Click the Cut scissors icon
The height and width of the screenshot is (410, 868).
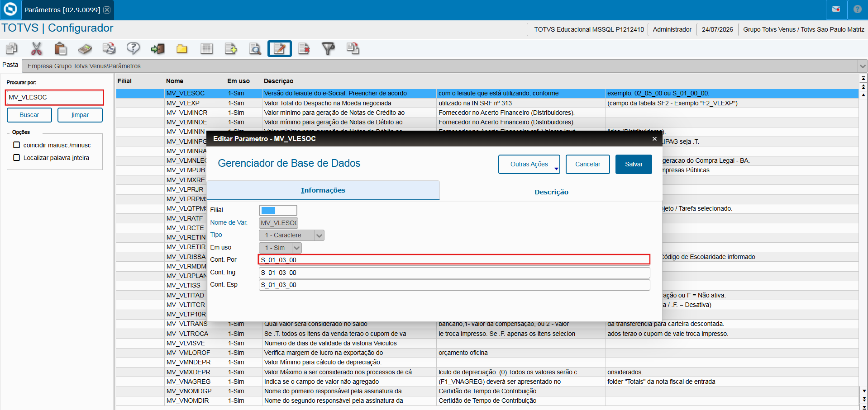click(x=36, y=48)
